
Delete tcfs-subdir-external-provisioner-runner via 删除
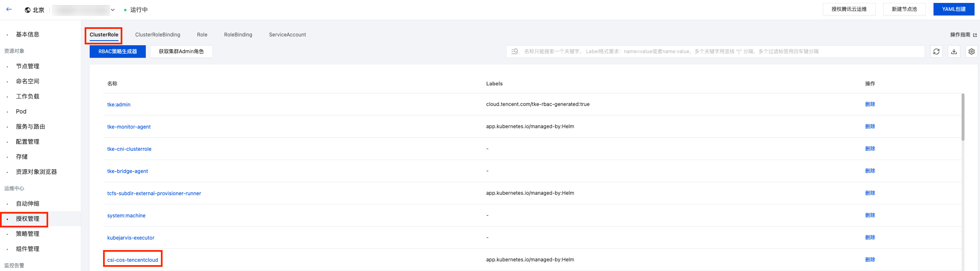pos(870,193)
